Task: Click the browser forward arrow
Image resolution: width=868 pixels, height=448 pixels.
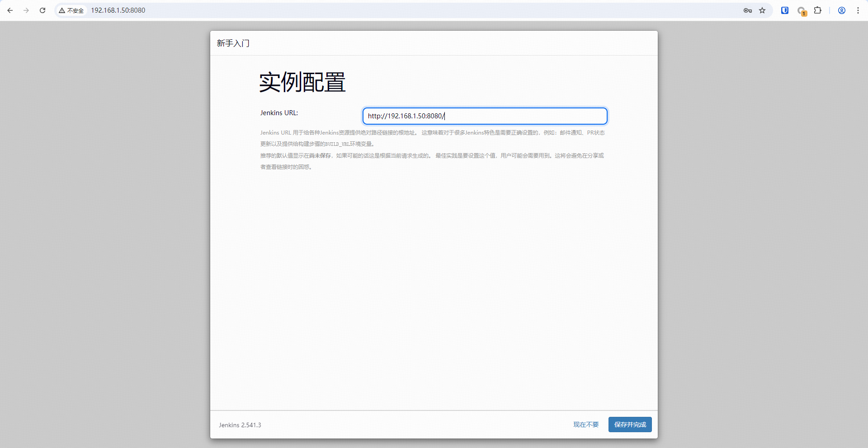Action: point(26,10)
